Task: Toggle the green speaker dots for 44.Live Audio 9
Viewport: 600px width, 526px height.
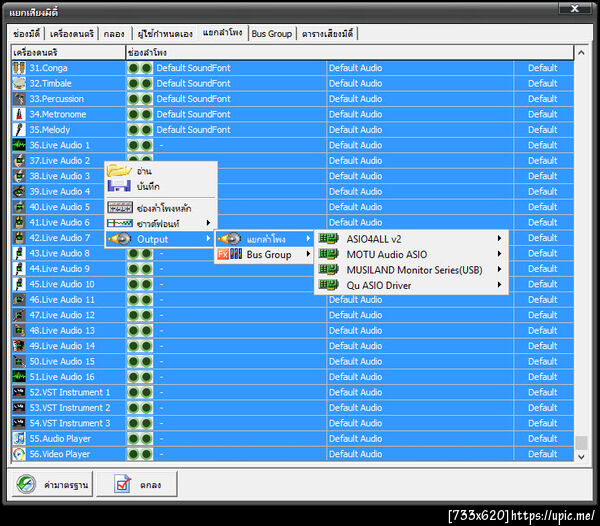Action: pos(140,269)
